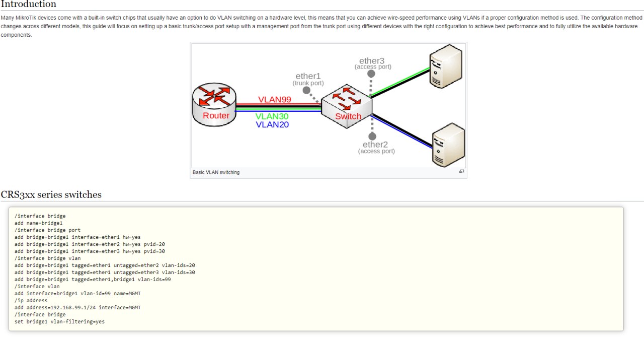Screen dimensions: 644x337
Task: Click the '/interface vlan' code line
Action: click(37, 286)
